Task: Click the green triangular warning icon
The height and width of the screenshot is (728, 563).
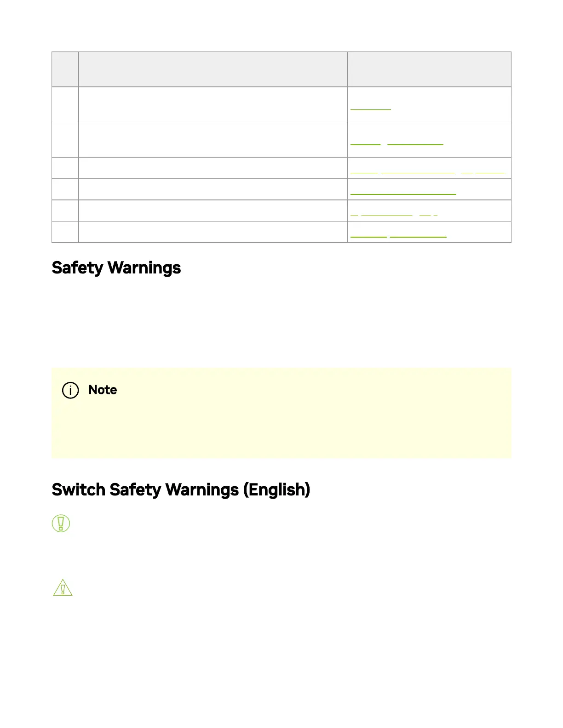Action: [63, 588]
